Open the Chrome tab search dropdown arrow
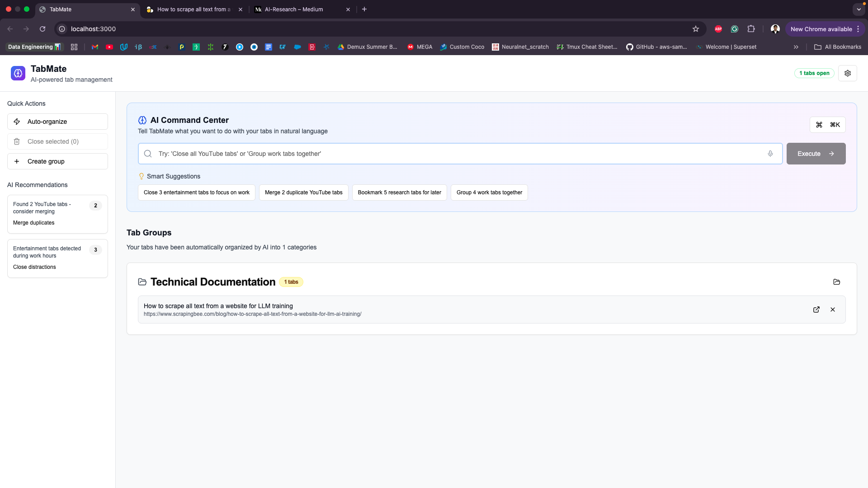Screen dimensions: 868x488 859,9
